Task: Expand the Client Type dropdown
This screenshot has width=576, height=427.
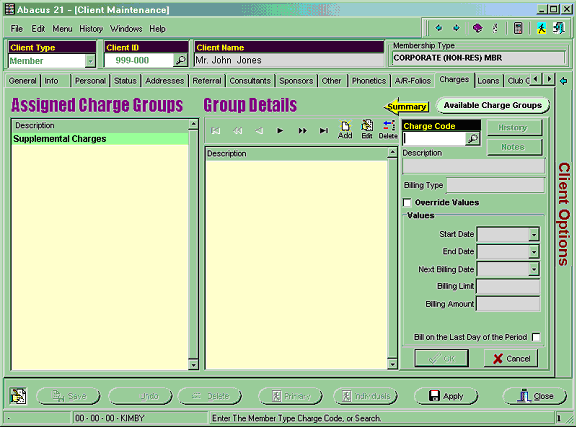Action: pos(90,61)
